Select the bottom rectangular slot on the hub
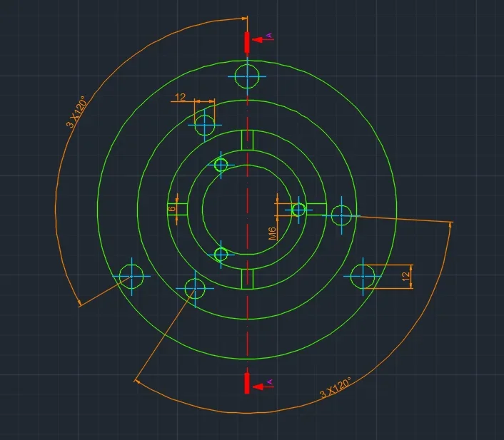 click(247, 279)
